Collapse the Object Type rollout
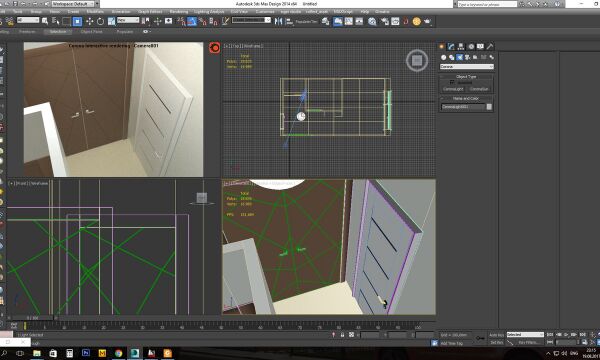Image resolution: width=600 pixels, height=360 pixels. pyautogui.click(x=466, y=77)
